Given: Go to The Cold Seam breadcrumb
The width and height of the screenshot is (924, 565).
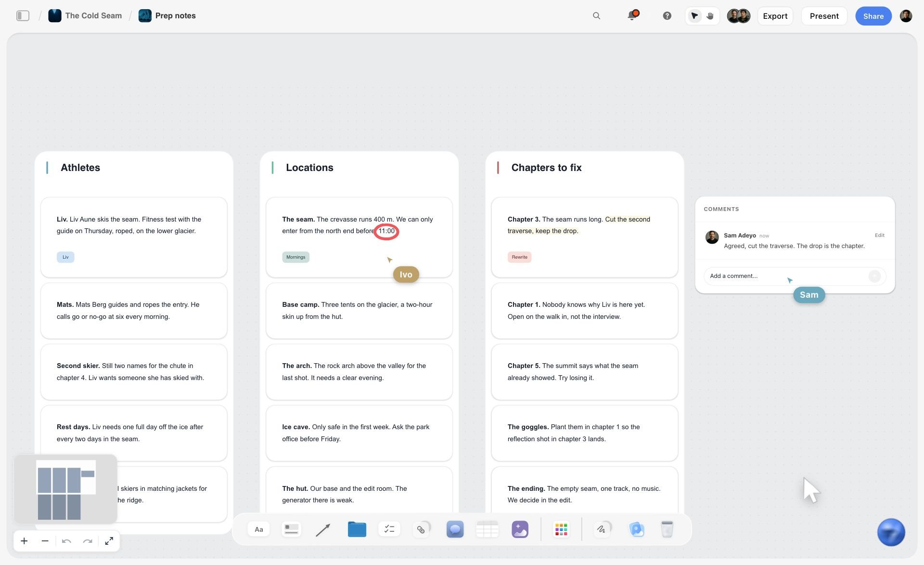Looking at the screenshot, I should click(x=85, y=16).
